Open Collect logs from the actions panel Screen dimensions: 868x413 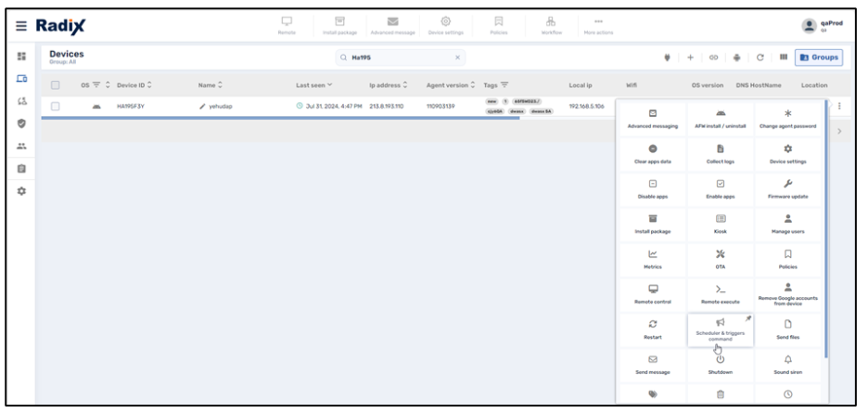click(721, 153)
